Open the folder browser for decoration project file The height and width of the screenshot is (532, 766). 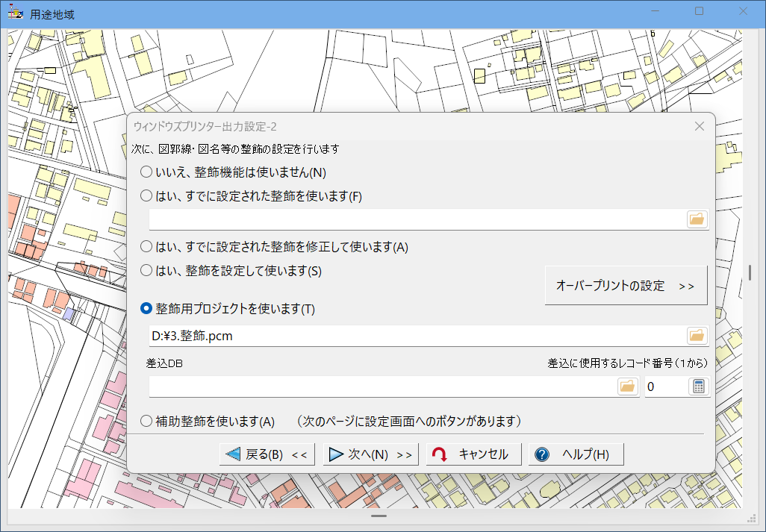coord(697,336)
